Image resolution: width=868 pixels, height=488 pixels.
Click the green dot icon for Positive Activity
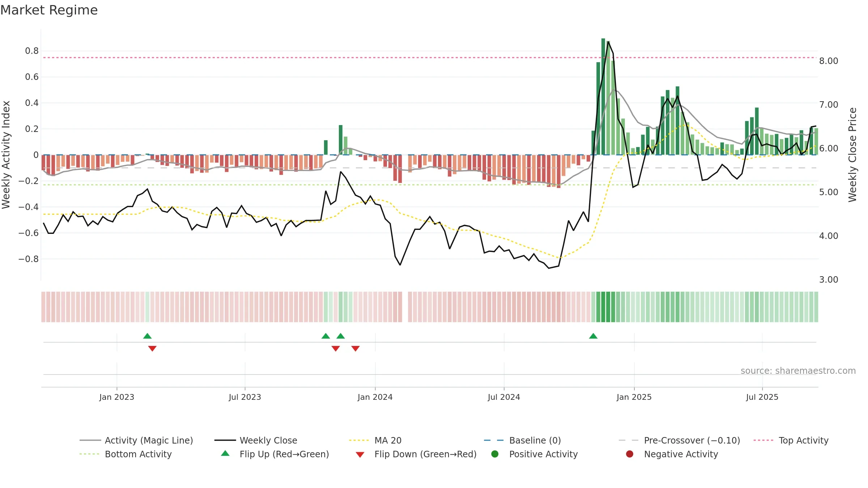495,454
